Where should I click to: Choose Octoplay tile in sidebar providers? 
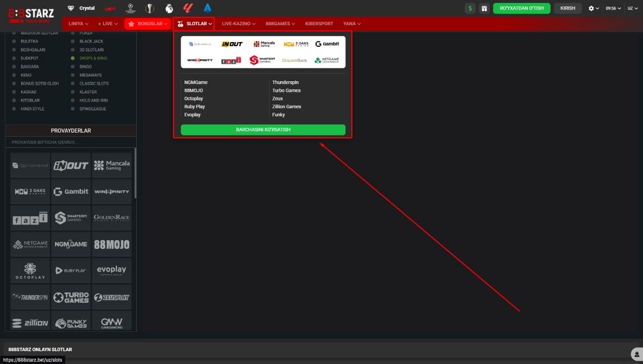[30, 271]
